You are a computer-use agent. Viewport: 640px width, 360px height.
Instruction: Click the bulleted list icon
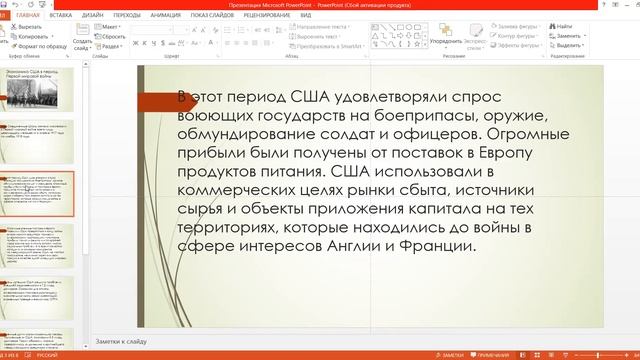(x=228, y=30)
